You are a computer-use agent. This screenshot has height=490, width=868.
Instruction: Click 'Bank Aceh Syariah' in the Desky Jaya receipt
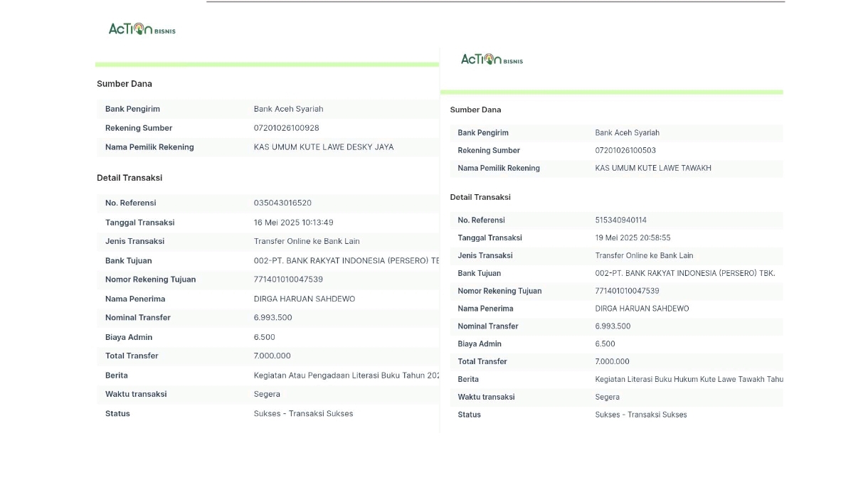289,110
